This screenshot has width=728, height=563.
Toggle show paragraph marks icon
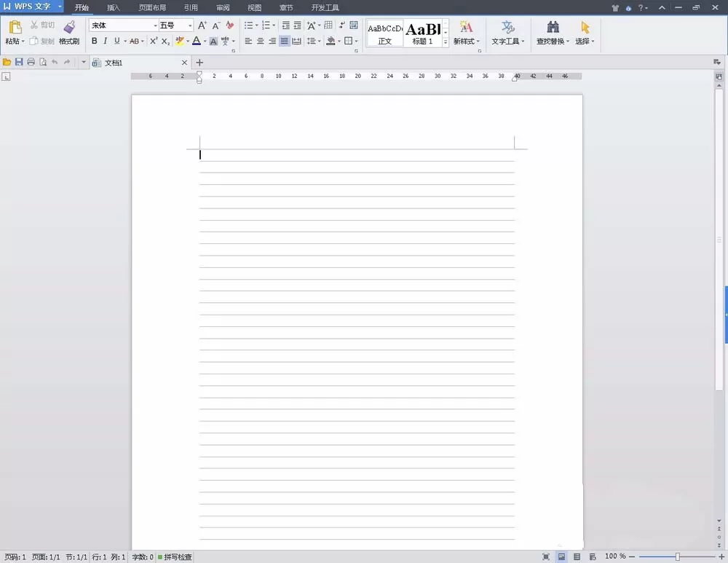tap(342, 25)
